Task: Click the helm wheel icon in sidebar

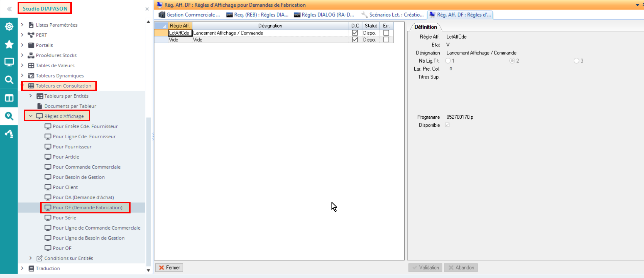Action: tap(9, 26)
